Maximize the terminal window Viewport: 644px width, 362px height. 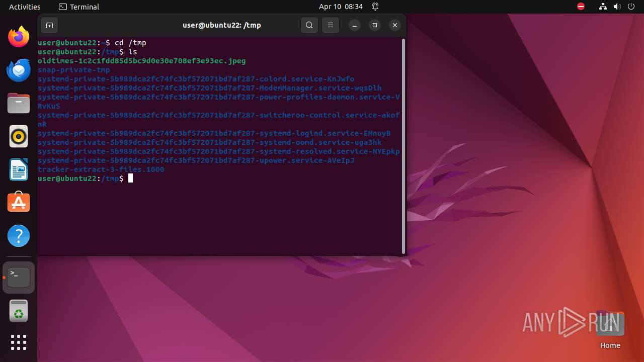pos(375,25)
